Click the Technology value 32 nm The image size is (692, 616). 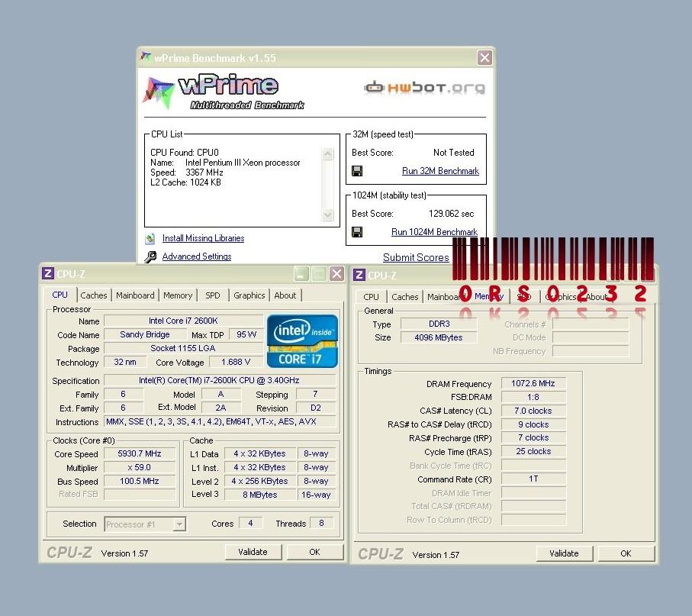[x=125, y=362]
